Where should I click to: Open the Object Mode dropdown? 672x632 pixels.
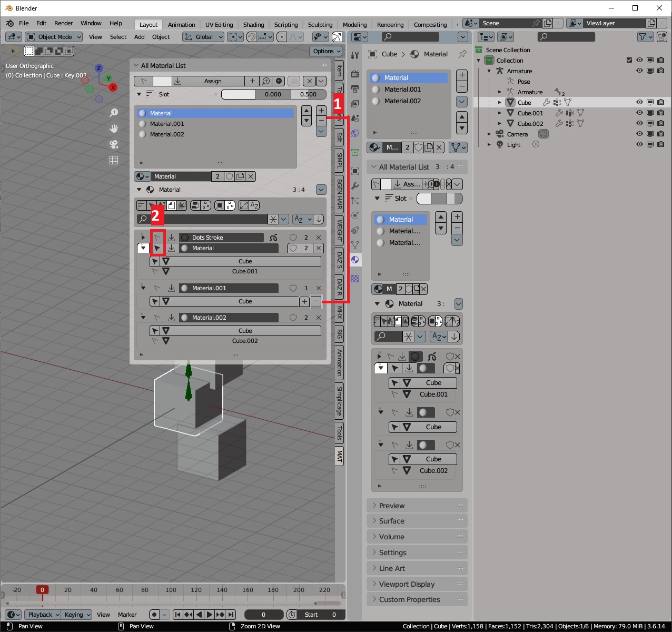pyautogui.click(x=54, y=37)
